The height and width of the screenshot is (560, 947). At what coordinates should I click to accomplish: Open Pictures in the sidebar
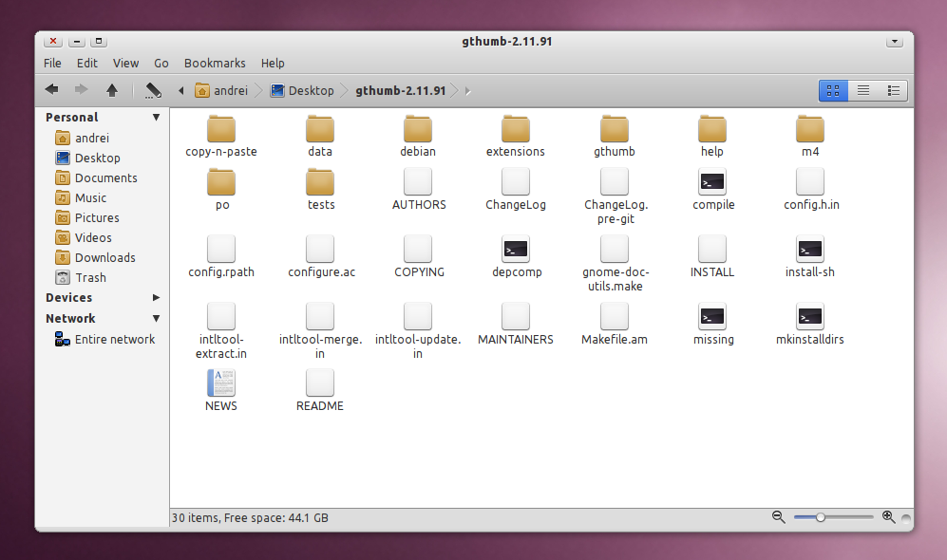[x=87, y=218]
